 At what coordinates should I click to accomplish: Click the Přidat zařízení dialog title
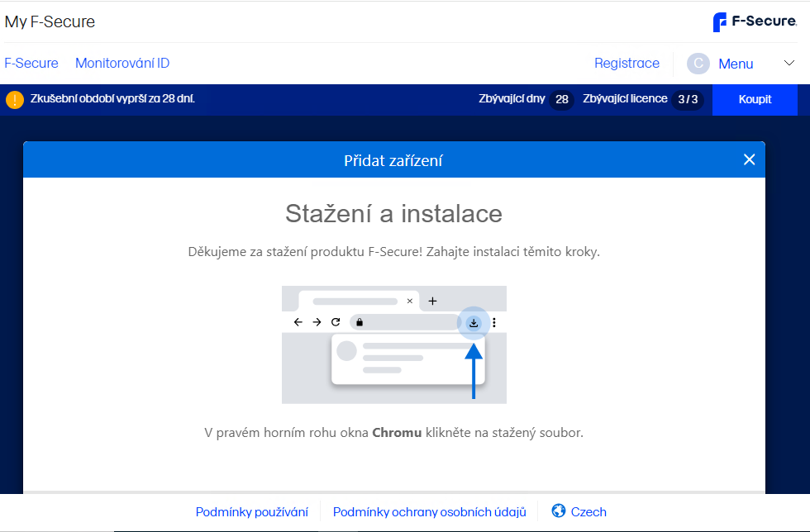pyautogui.click(x=393, y=160)
